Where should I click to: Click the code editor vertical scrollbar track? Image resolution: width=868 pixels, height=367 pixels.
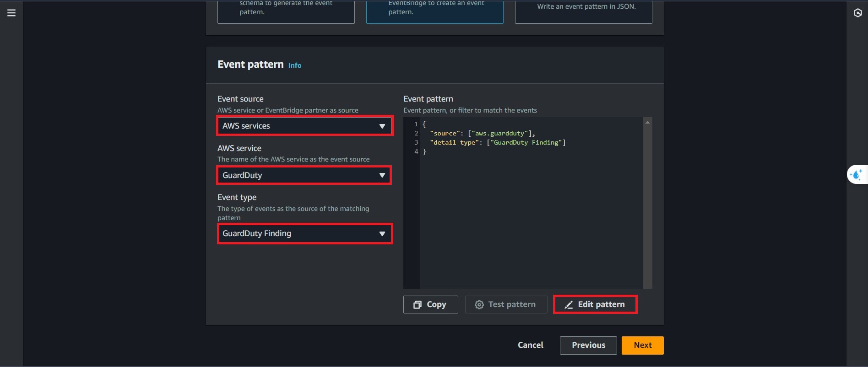click(x=647, y=206)
